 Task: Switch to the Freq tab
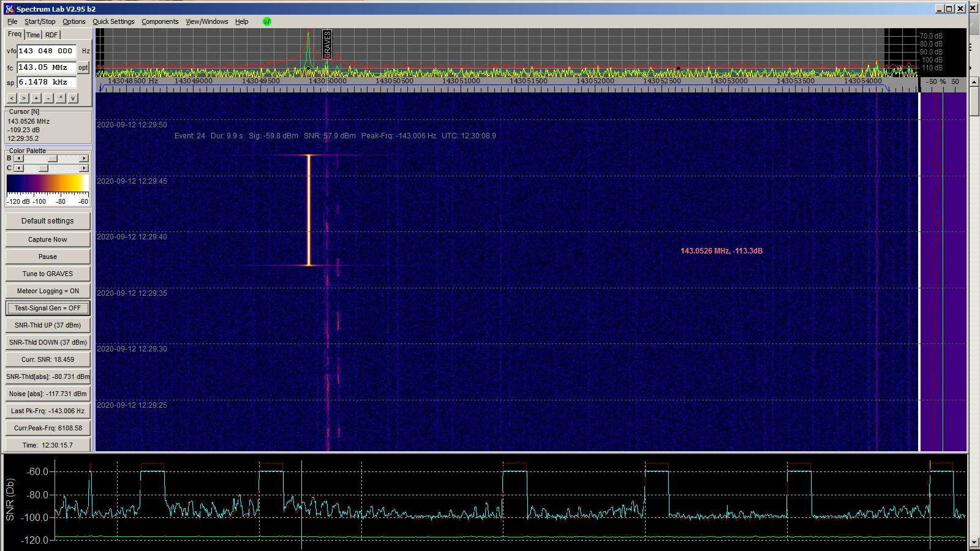[x=15, y=34]
